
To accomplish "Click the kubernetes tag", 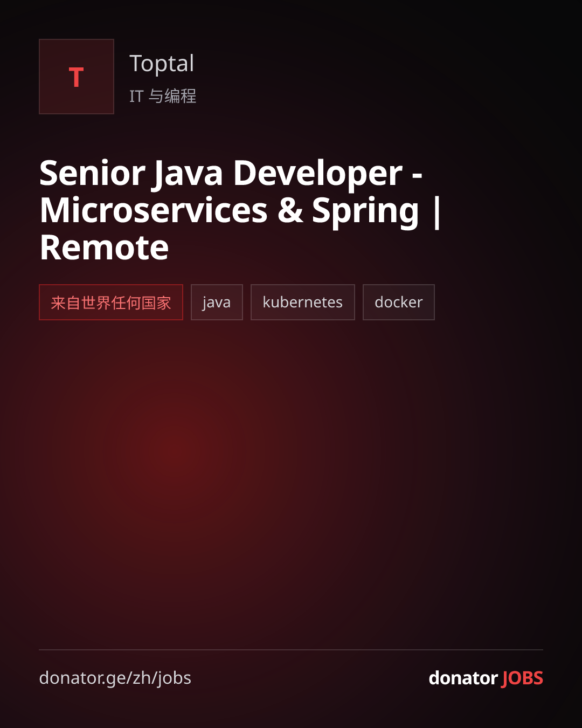I will tap(303, 303).
